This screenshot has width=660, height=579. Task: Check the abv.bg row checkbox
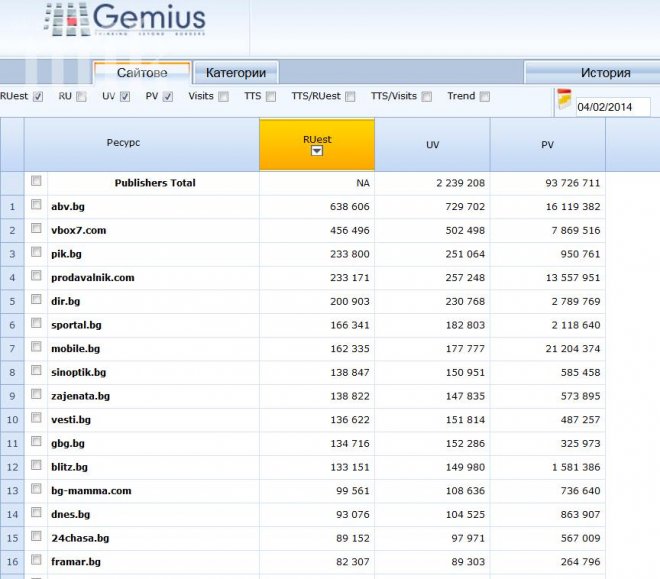(x=36, y=205)
